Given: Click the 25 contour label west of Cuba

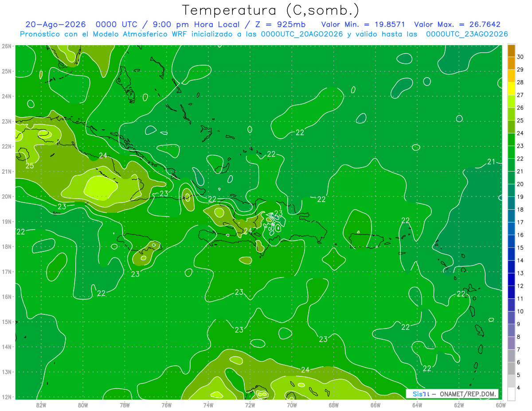Looking at the screenshot, I should (x=29, y=166).
